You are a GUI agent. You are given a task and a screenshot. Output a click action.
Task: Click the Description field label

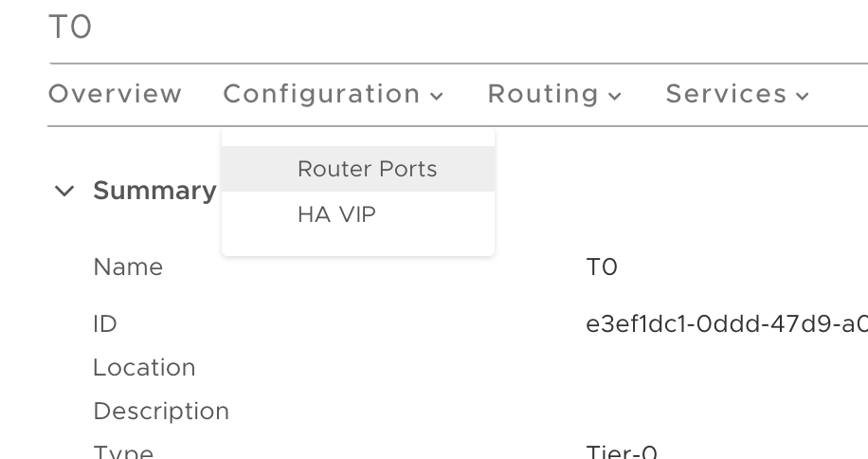point(161,412)
